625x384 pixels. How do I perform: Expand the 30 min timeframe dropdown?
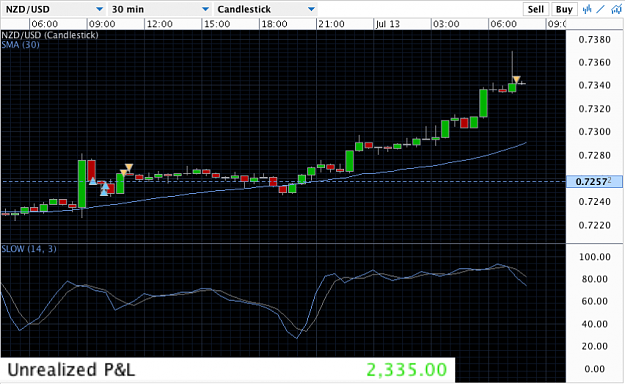pyautogui.click(x=160, y=9)
